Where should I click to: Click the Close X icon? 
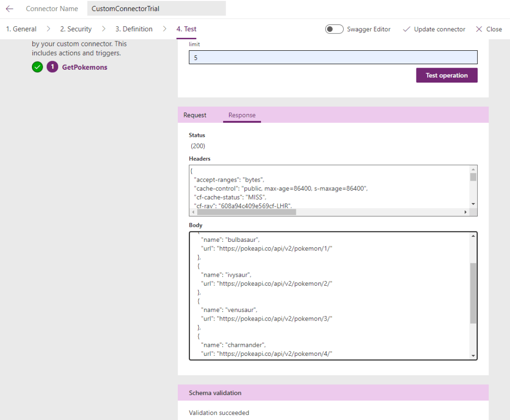[x=479, y=29]
